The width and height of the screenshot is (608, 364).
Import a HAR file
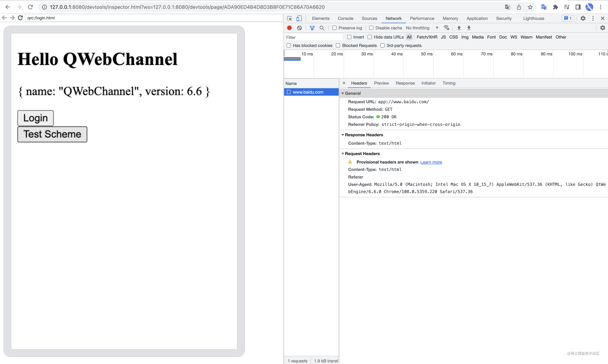pos(459,28)
